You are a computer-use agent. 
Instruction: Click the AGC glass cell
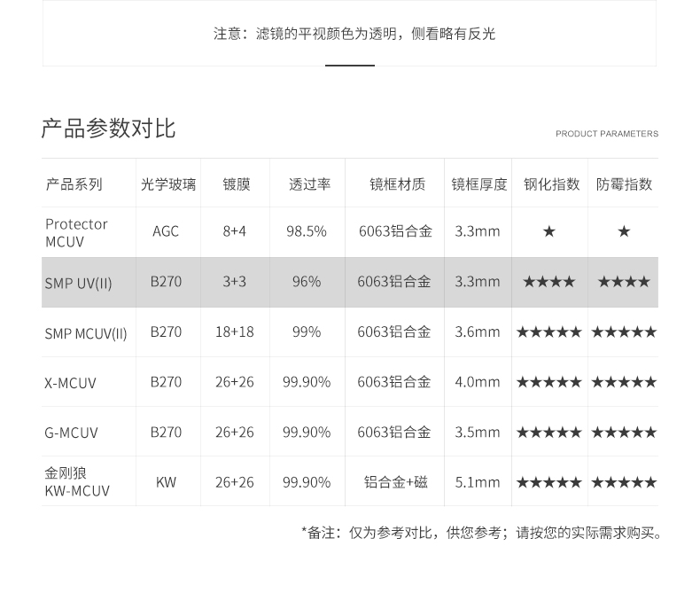166,231
